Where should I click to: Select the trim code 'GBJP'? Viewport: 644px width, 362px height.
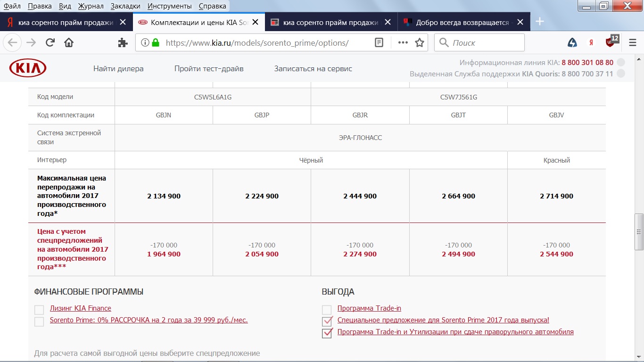pyautogui.click(x=262, y=115)
